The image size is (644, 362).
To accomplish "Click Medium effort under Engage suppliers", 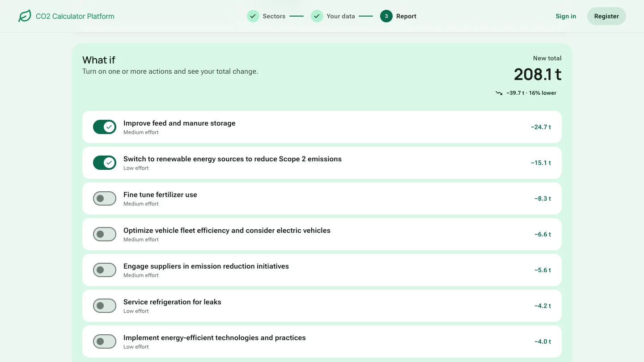I will click(x=141, y=275).
